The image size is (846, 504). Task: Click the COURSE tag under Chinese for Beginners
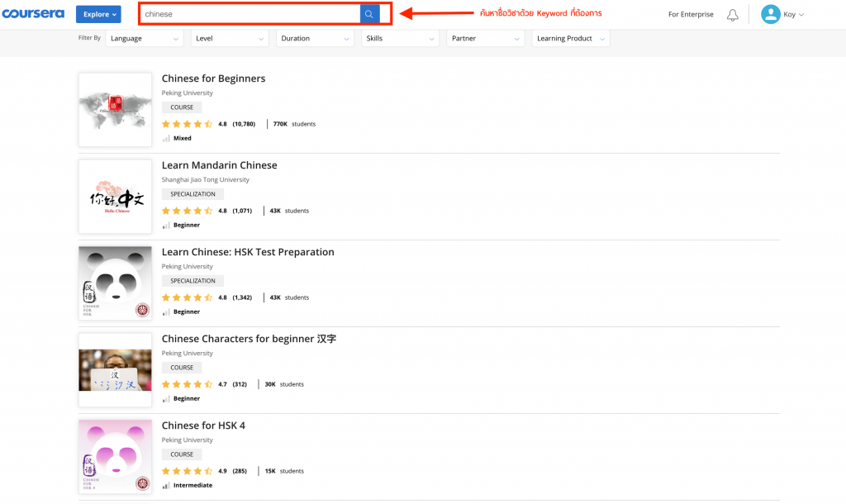tap(182, 107)
